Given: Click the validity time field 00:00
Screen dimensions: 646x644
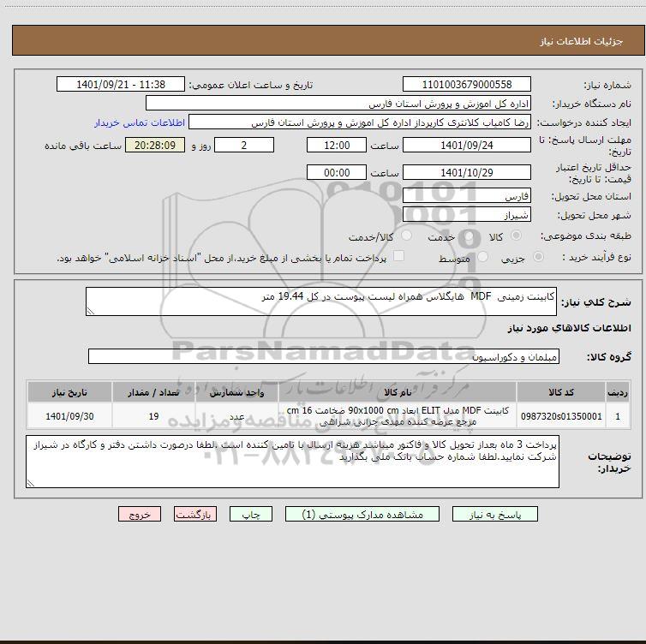Looking at the screenshot, I should 337,172.
